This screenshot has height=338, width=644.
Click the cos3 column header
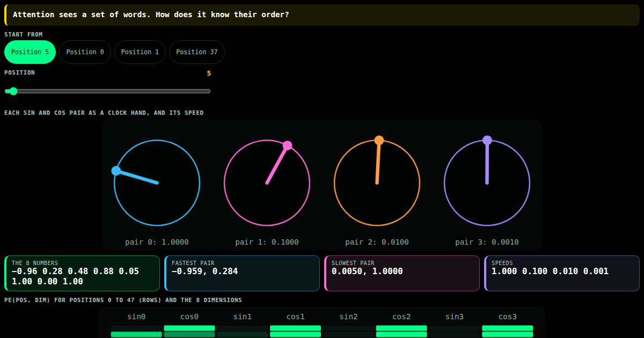pos(507,317)
